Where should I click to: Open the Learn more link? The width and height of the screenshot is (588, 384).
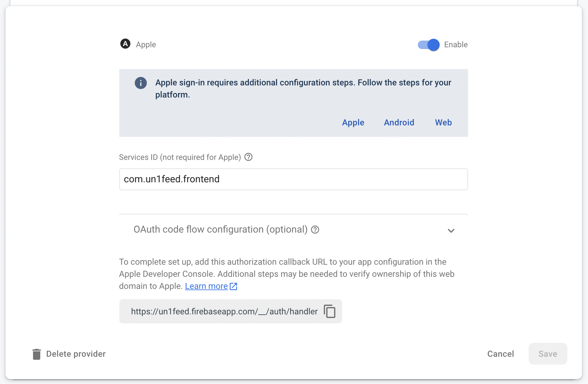click(x=206, y=286)
